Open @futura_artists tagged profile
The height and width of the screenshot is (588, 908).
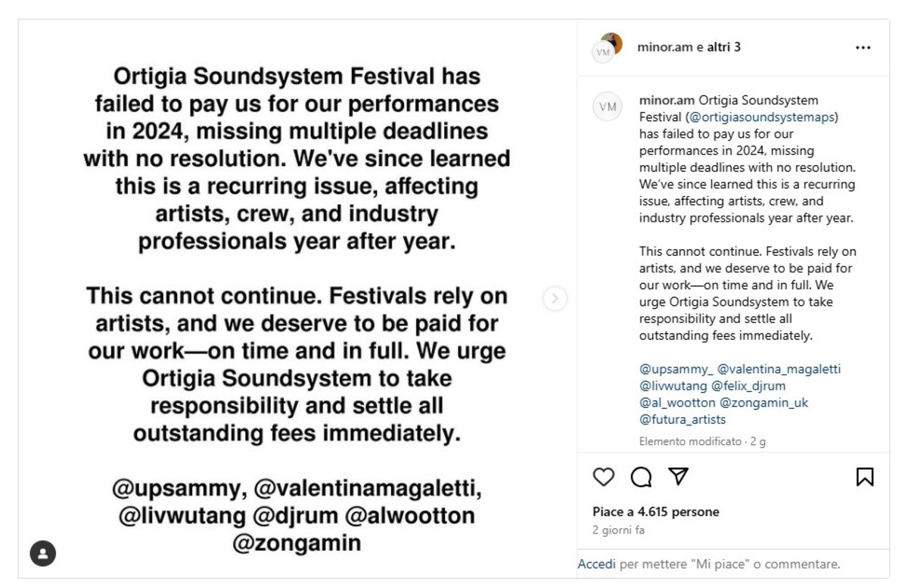click(x=683, y=419)
